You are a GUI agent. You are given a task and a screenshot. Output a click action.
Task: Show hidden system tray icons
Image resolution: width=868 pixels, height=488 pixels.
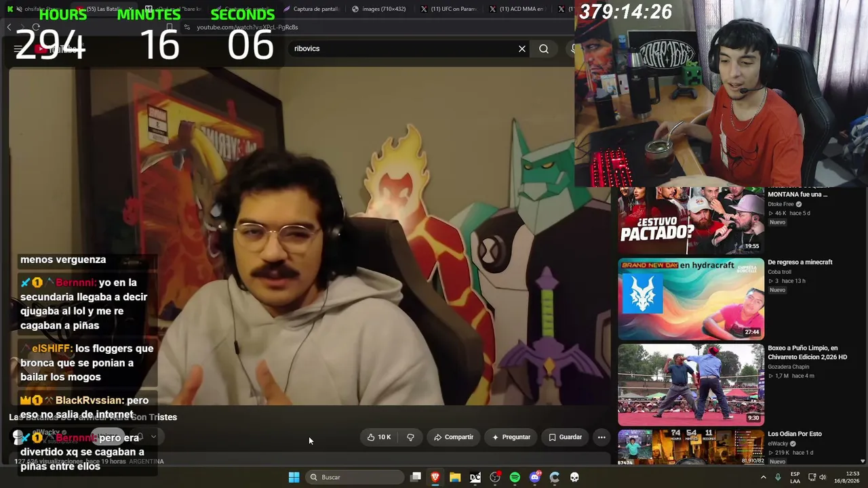coord(763,477)
